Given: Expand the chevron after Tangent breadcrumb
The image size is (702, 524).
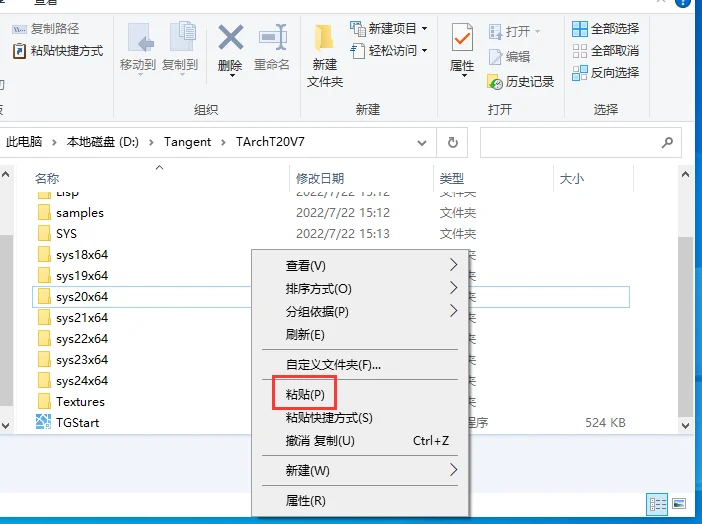Looking at the screenshot, I should pyautogui.click(x=223, y=142).
